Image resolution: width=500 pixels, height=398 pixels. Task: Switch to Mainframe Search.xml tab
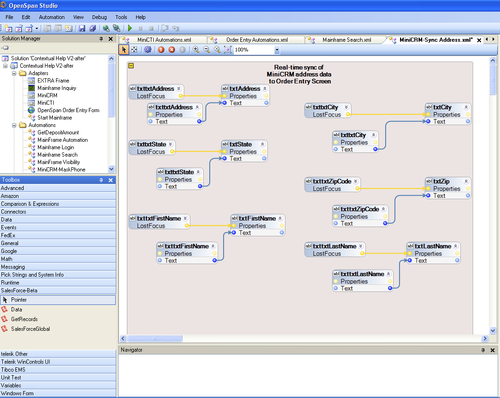point(347,40)
